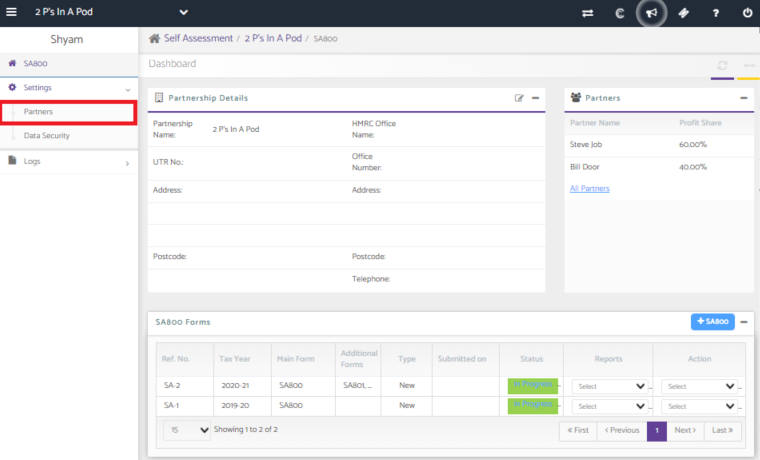Viewport: 760px width, 460px height.
Task: Click the Logs file icon in sidebar
Action: 13,160
